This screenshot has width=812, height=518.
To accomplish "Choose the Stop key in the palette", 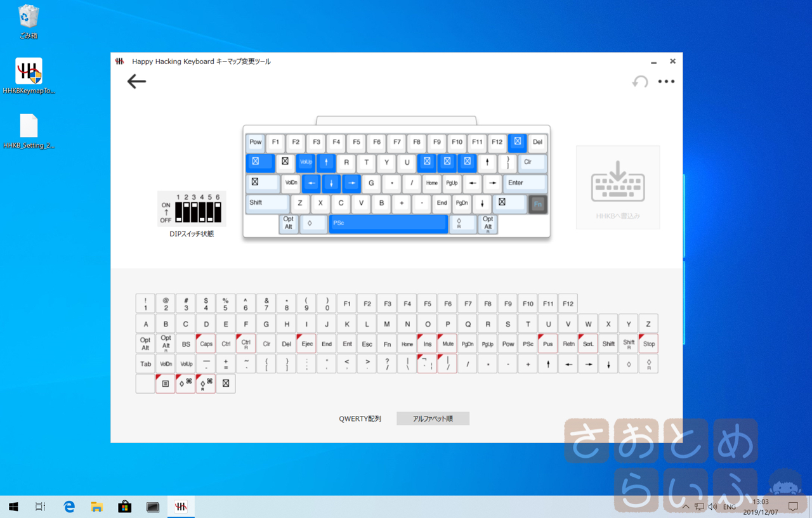I will pyautogui.click(x=648, y=344).
